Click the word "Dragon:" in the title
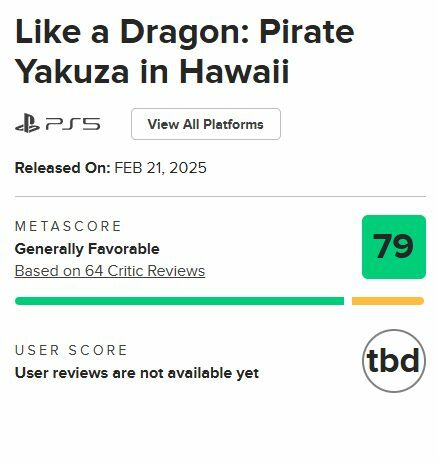 click(185, 33)
